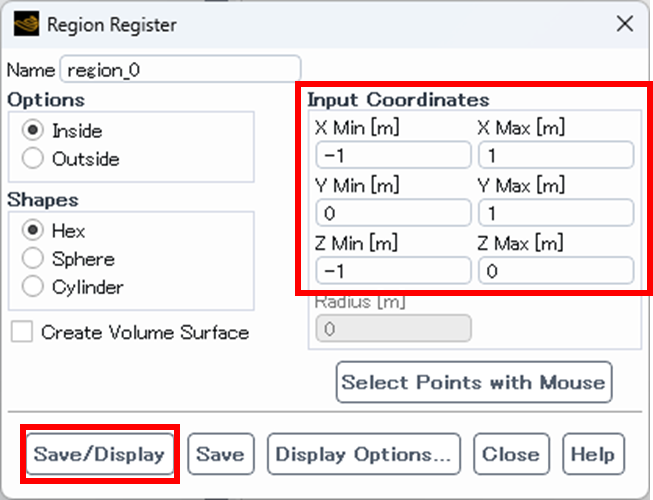The width and height of the screenshot is (653, 500).
Task: Select the Outside option
Action: [x=32, y=158]
